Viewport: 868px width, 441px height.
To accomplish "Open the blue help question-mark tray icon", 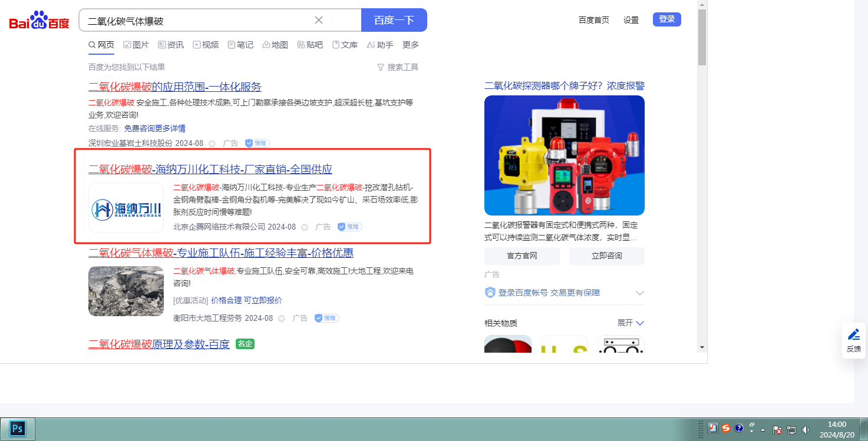I will [x=739, y=429].
